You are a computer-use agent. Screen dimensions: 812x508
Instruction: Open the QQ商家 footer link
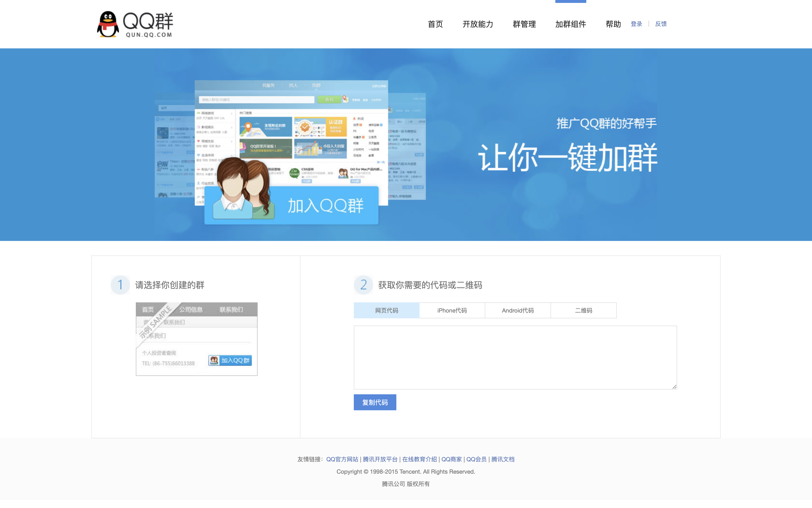pos(452,459)
